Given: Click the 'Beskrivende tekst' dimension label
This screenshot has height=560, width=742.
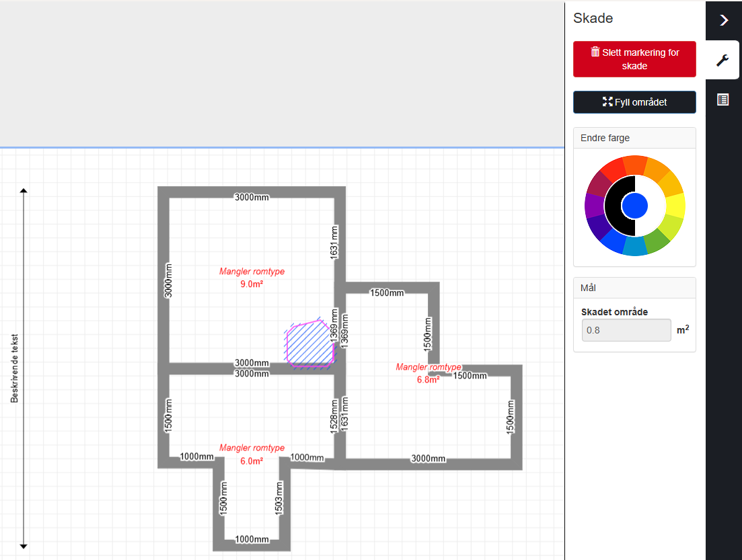Looking at the screenshot, I should [x=14, y=368].
